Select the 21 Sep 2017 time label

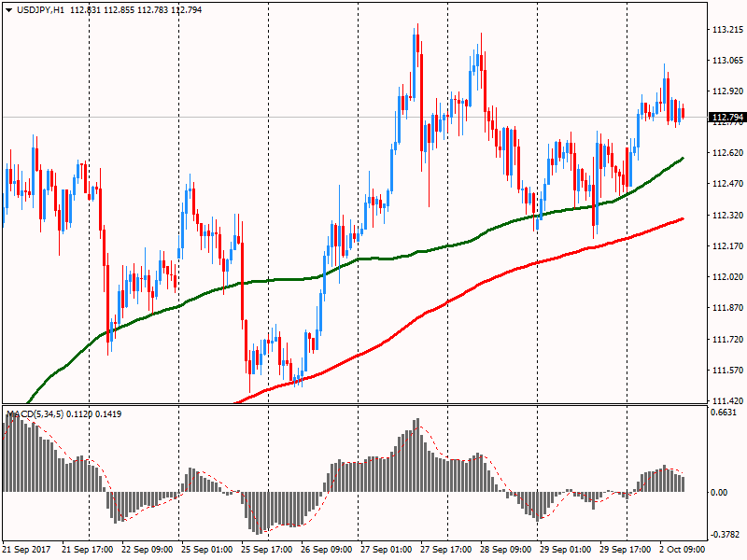point(26,550)
